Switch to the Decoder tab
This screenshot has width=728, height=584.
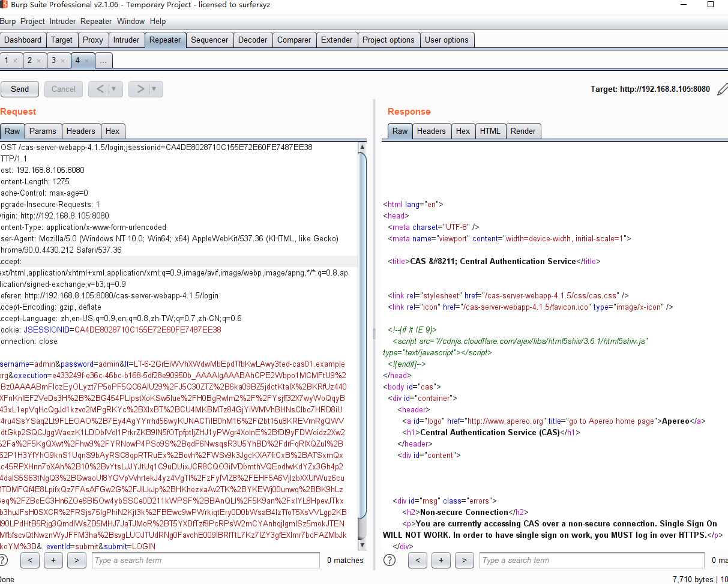pos(253,40)
